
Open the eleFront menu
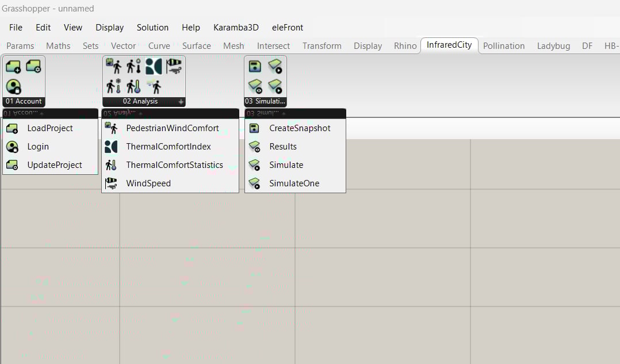point(288,27)
